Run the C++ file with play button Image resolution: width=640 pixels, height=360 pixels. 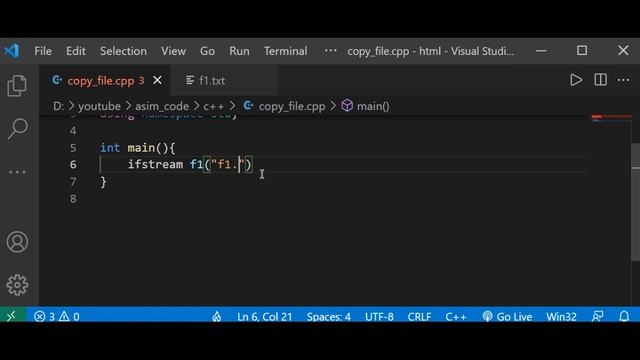pyautogui.click(x=576, y=80)
